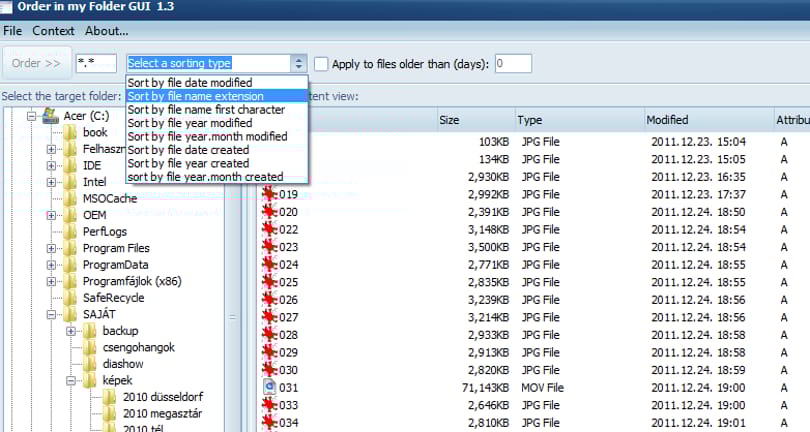This screenshot has width=810, height=432.
Task: Select the SafeRecycle folder icon
Action: pos(70,298)
